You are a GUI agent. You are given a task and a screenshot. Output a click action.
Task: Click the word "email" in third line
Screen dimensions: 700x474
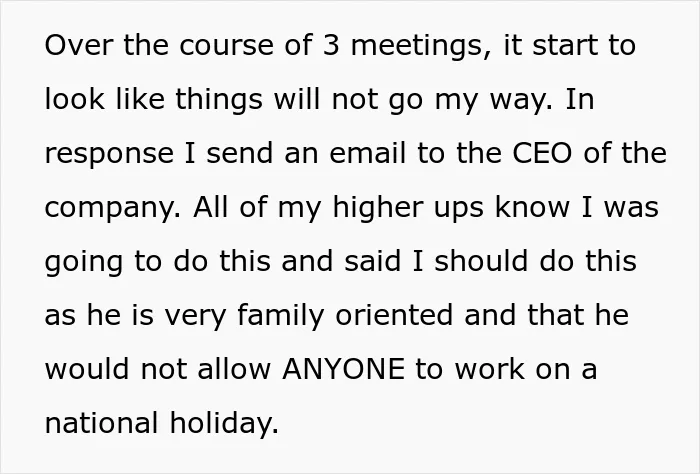click(368, 153)
